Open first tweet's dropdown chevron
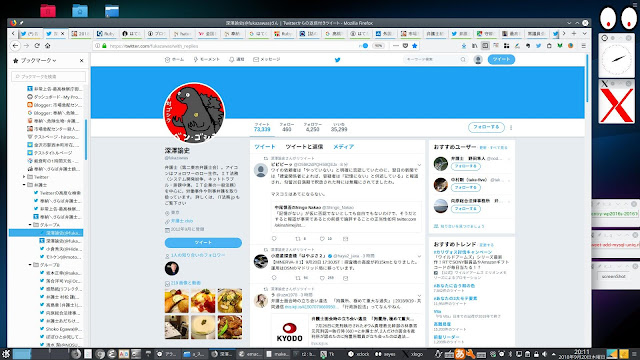The height and width of the screenshot is (360, 640). [419, 165]
